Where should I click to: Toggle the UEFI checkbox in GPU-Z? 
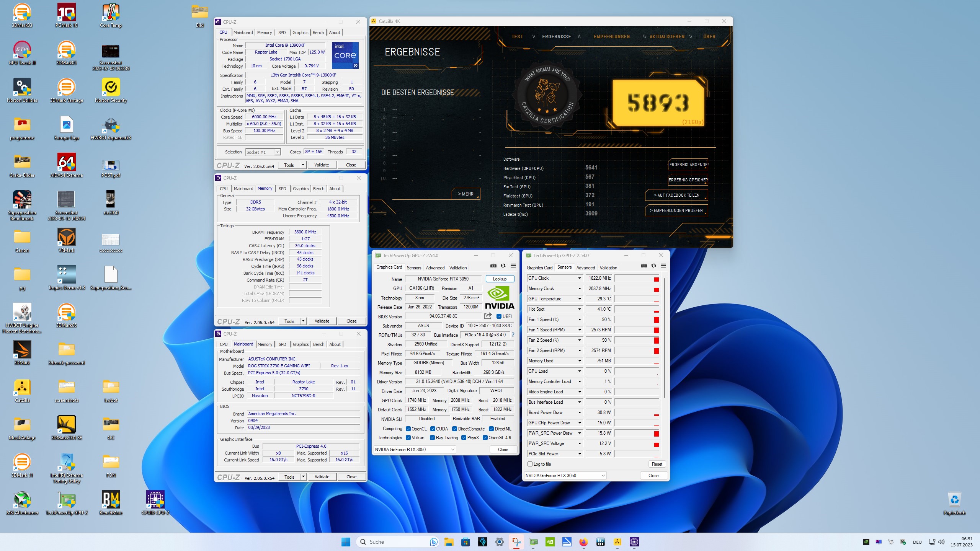pos(499,316)
